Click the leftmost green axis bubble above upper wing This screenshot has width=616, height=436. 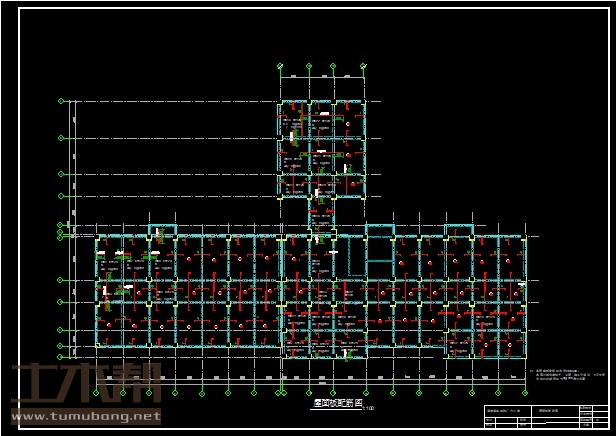point(280,67)
